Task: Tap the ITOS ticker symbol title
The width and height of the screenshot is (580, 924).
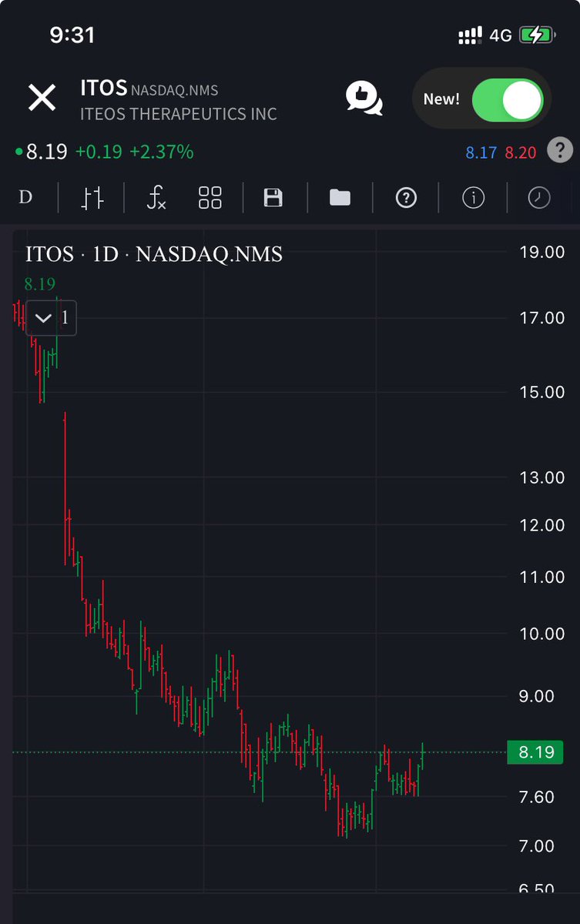Action: pos(103,87)
